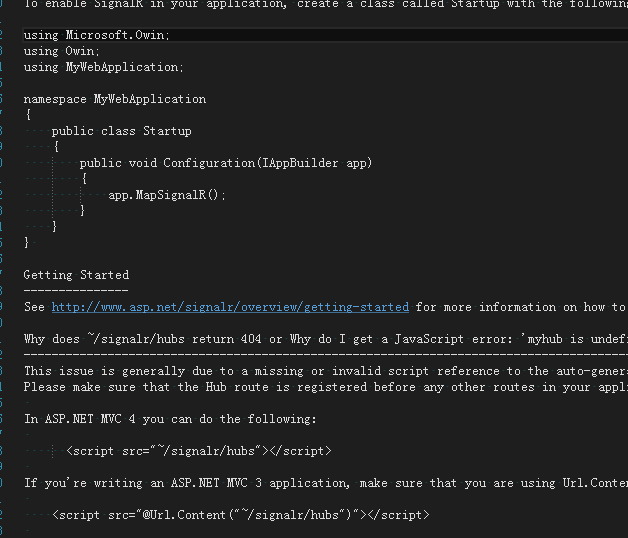Click the 'Please make sure that the Hub route' line

(326, 387)
